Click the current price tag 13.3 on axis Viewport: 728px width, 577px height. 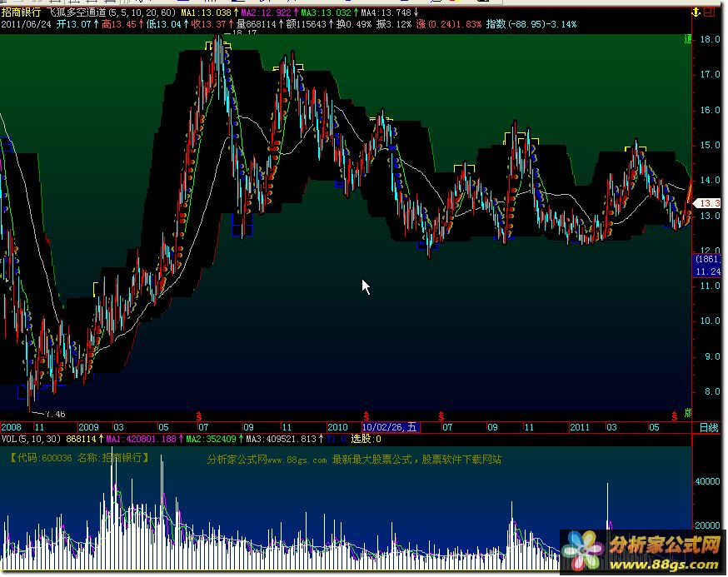707,203
